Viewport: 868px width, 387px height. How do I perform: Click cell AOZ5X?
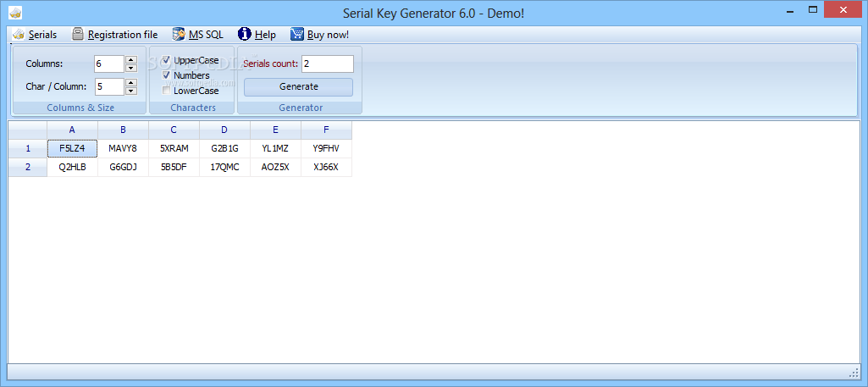(276, 167)
